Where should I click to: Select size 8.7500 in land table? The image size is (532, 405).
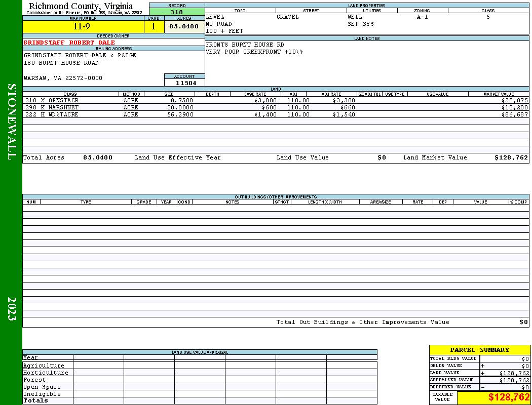click(x=182, y=101)
